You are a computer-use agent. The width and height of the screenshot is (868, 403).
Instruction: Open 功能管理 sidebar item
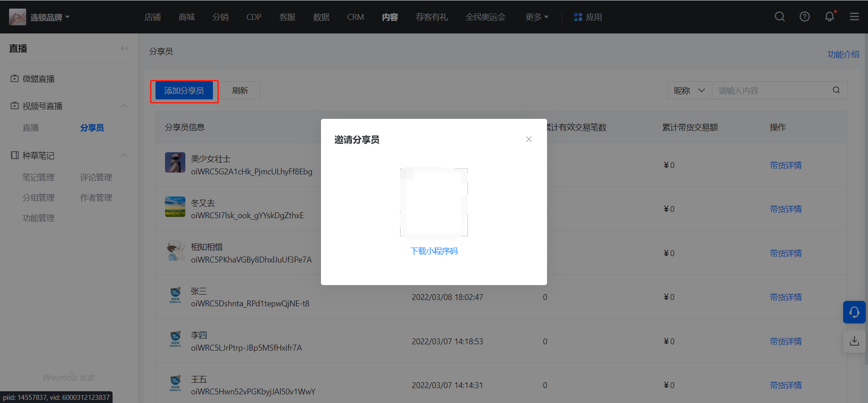[38, 218]
